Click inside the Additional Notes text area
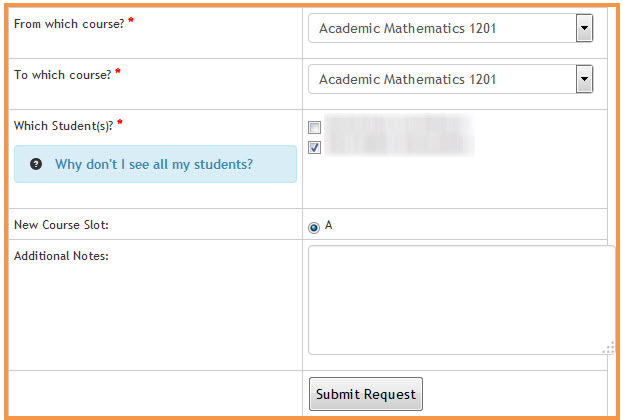The image size is (623, 420). point(461,300)
